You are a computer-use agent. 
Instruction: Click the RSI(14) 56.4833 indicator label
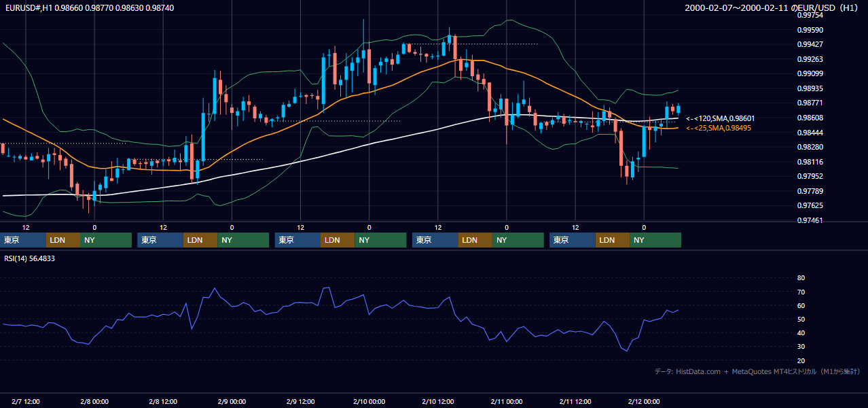click(x=29, y=258)
